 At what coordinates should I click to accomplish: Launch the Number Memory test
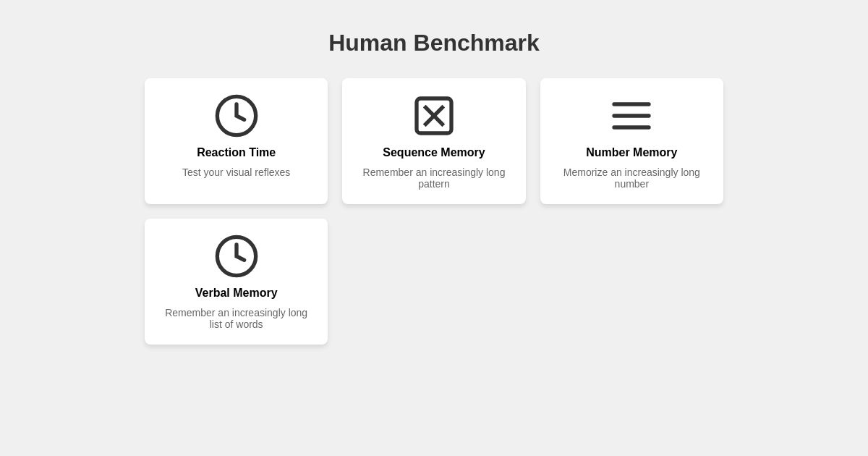631,141
